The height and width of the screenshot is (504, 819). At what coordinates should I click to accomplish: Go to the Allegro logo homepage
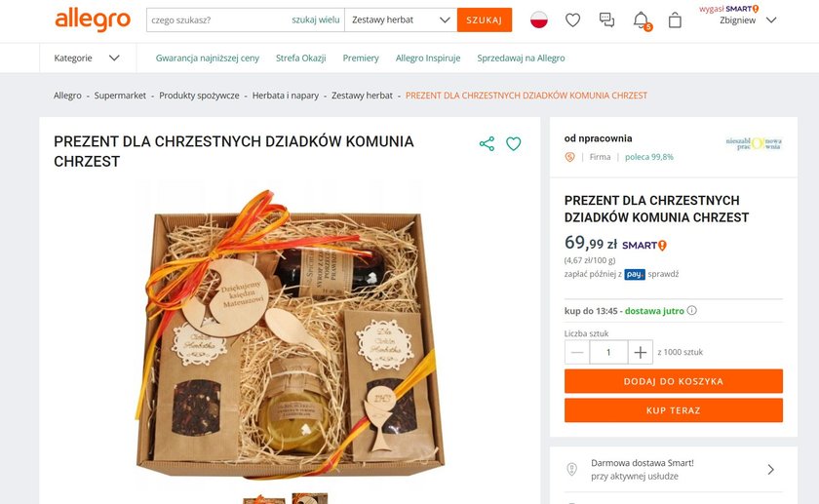click(93, 19)
